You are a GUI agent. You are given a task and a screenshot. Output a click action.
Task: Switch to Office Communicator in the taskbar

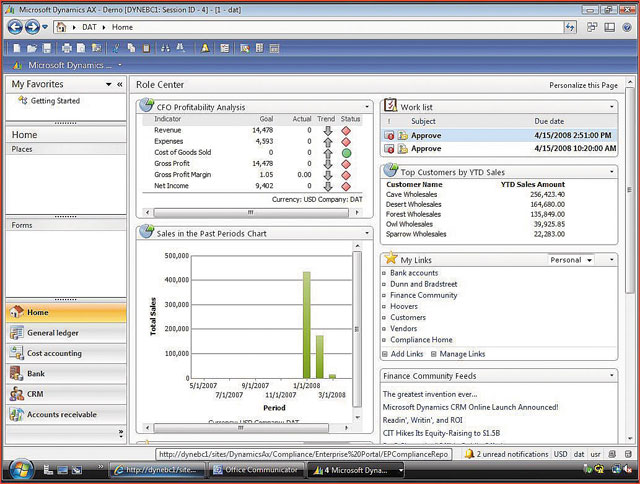click(256, 470)
